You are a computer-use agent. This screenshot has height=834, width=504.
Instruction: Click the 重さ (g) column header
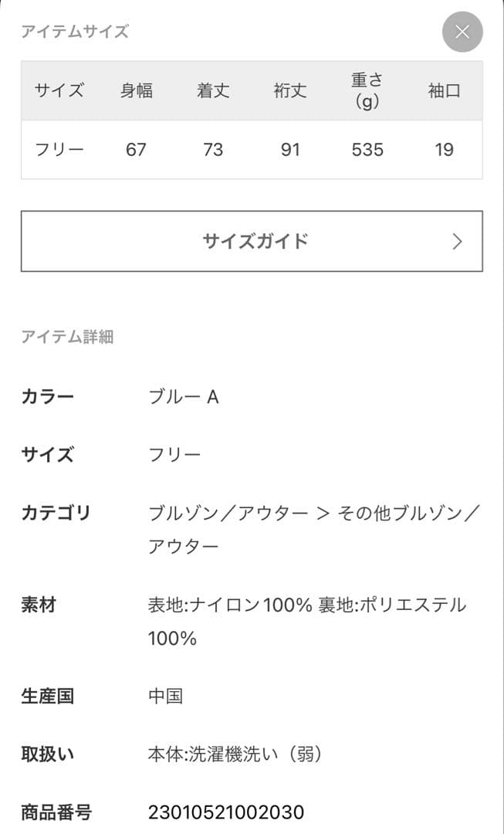pos(367,90)
